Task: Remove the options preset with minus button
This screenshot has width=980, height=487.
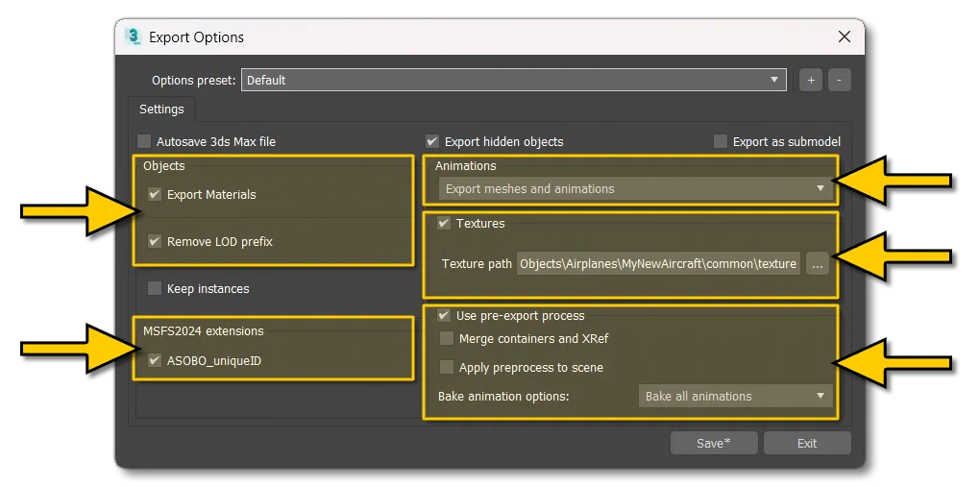Action: tap(840, 80)
